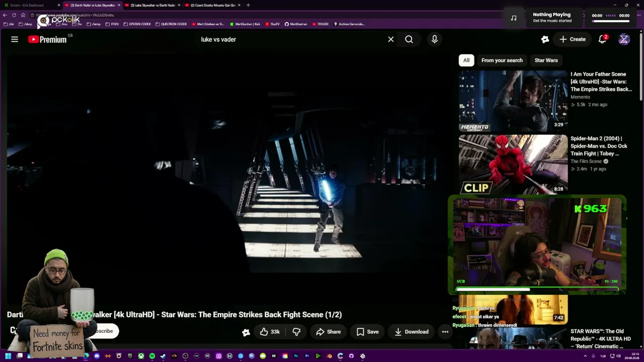
Task: Save video to a playlist
Action: pyautogui.click(x=368, y=332)
